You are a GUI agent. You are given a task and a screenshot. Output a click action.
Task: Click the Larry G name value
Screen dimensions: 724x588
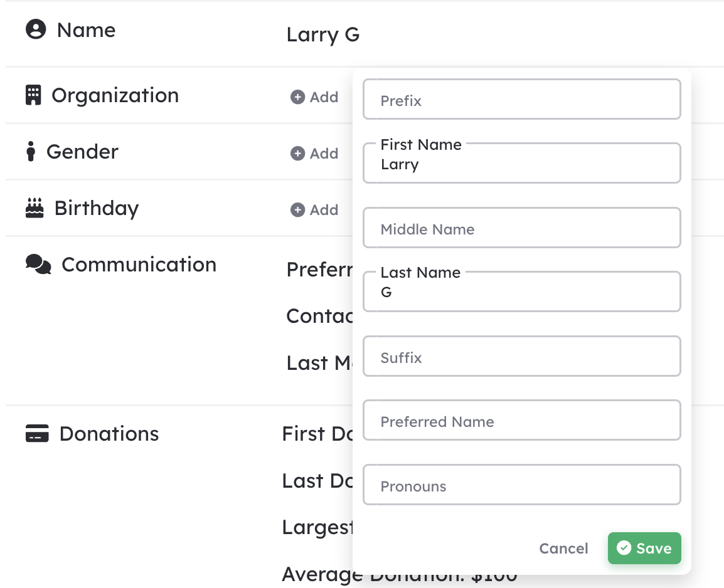pos(322,34)
